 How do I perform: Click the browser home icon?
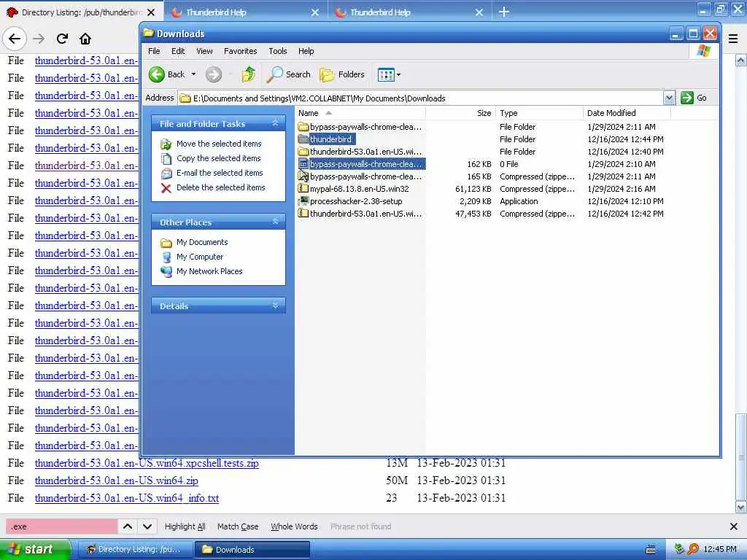pyautogui.click(x=85, y=39)
